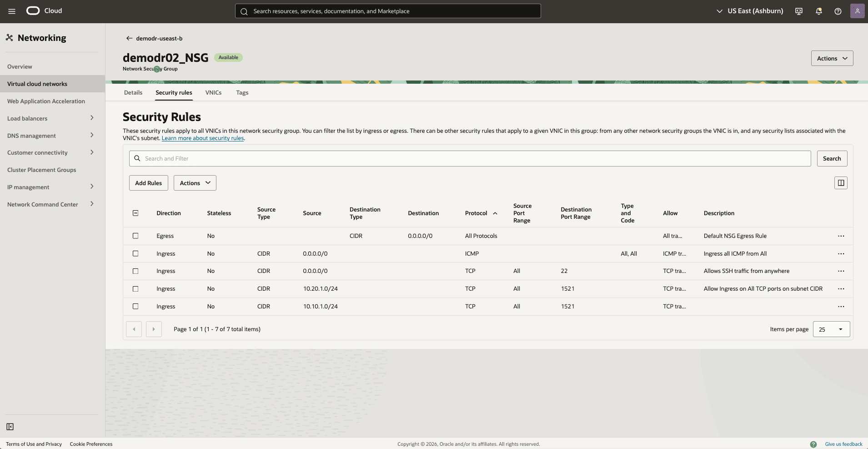Click the back arrow to demodr-useast-b
The width and height of the screenshot is (868, 449).
(x=129, y=38)
